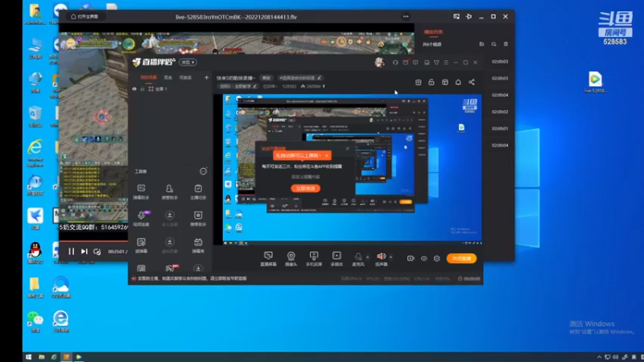
Task: Select the playlist entry with duration 02:00:01
Action: (x=500, y=129)
